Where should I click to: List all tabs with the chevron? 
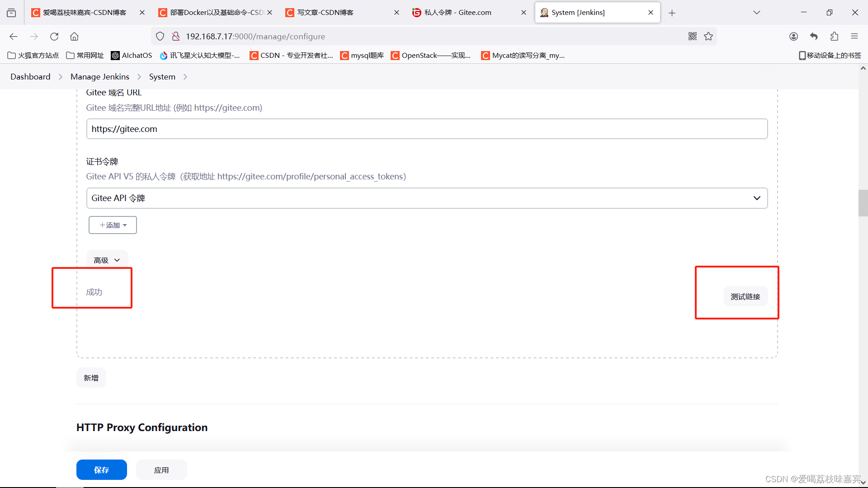pos(757,13)
